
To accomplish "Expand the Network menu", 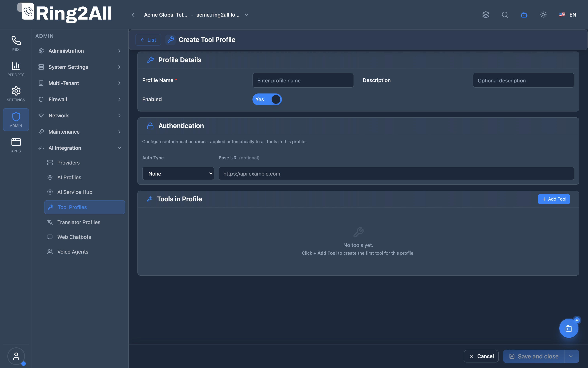I will tap(80, 116).
